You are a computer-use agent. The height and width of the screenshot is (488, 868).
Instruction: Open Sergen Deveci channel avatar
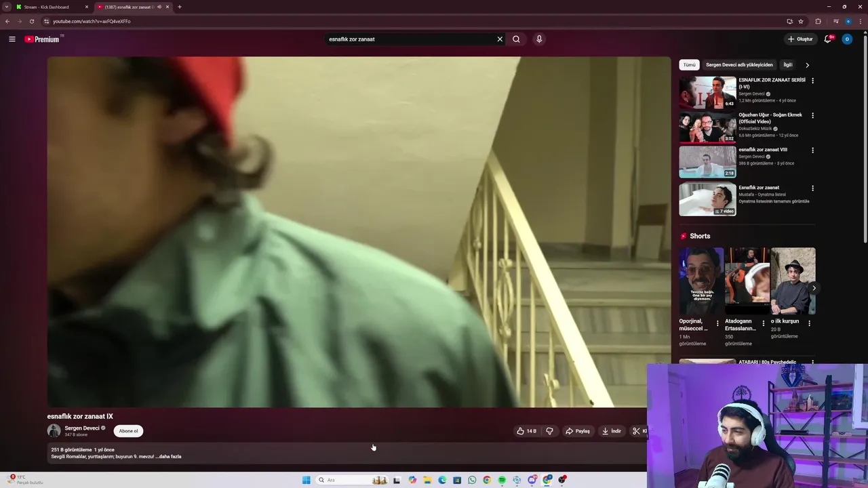point(54,431)
